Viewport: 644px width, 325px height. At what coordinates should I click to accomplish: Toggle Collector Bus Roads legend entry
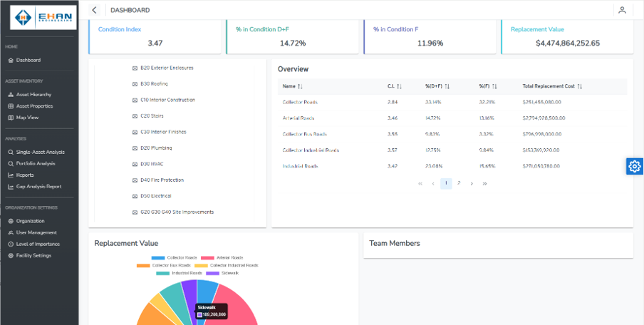pos(163,265)
